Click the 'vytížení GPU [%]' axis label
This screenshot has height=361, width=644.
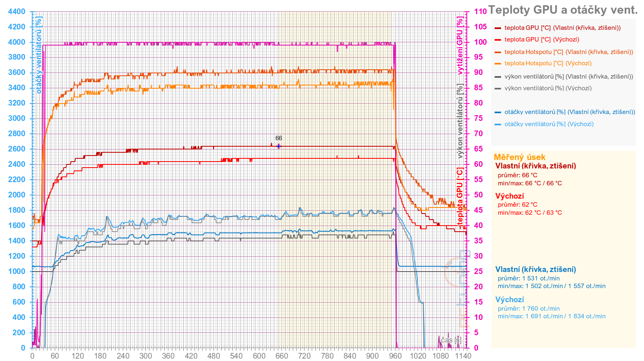(x=460, y=46)
